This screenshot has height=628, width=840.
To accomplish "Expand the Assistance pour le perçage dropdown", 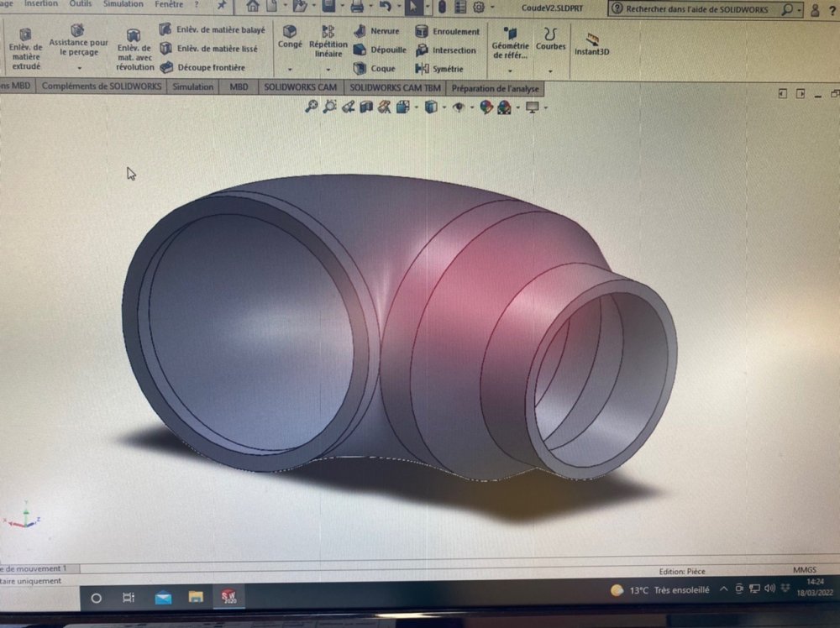I will 79,67.
